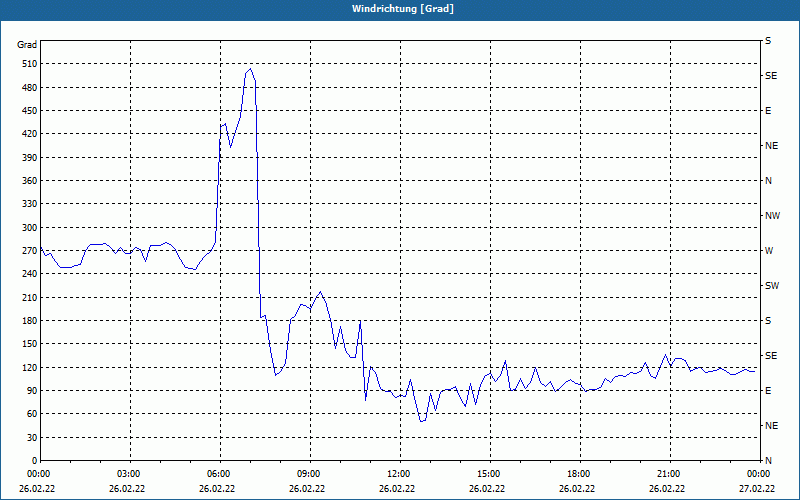The height and width of the screenshot is (500, 800).
Task: Pick the 390 tick label
Action: pyautogui.click(x=31, y=158)
